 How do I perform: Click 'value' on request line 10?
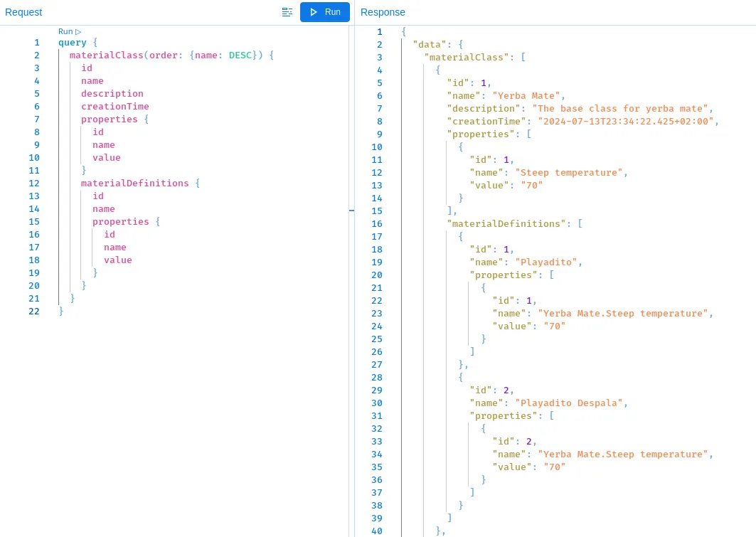point(107,158)
